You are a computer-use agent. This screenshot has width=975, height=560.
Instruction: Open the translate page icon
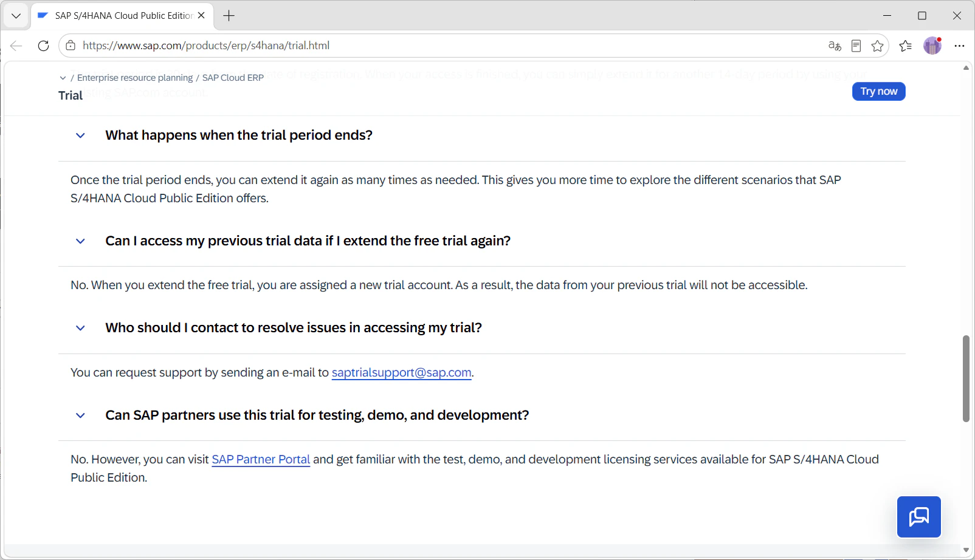point(835,46)
